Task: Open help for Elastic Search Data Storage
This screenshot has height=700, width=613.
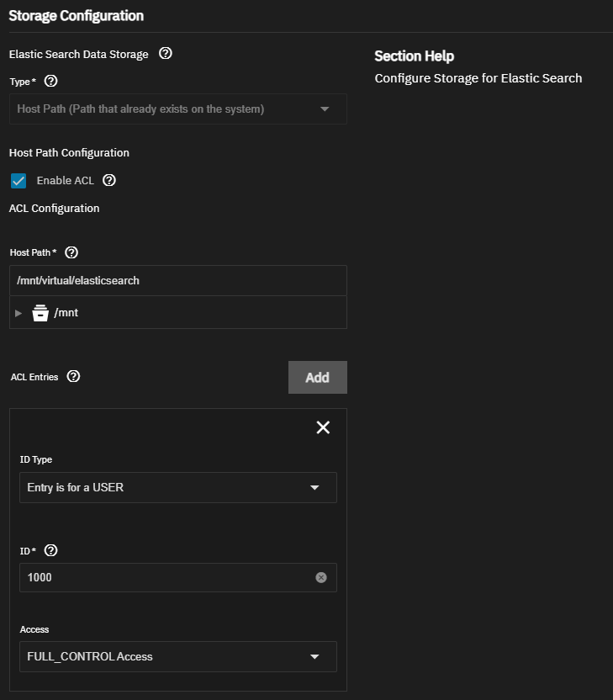Action: pyautogui.click(x=166, y=54)
